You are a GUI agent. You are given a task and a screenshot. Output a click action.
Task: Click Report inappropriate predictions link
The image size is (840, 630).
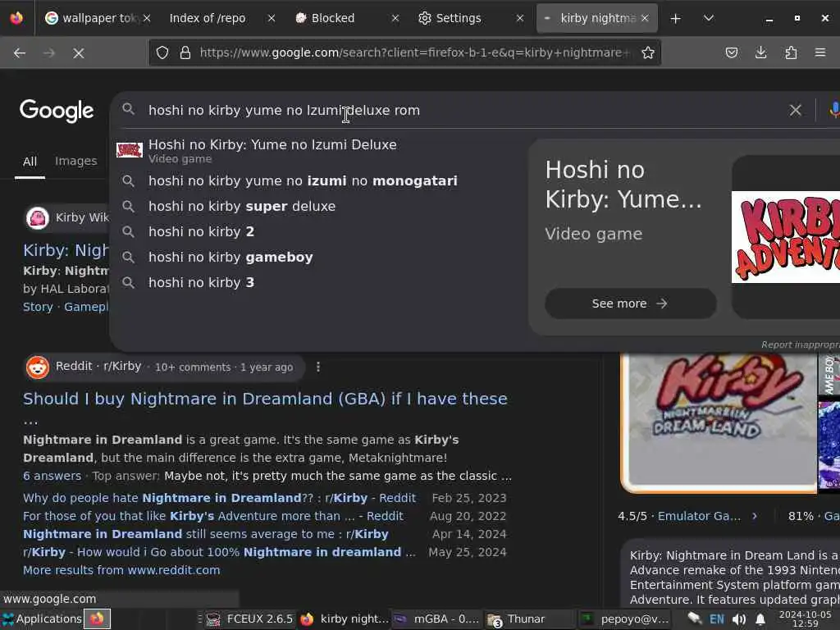tap(801, 345)
